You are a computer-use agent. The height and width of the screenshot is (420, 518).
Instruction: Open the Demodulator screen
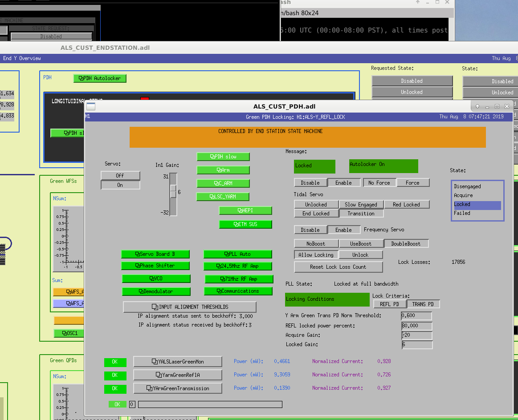pos(156,291)
